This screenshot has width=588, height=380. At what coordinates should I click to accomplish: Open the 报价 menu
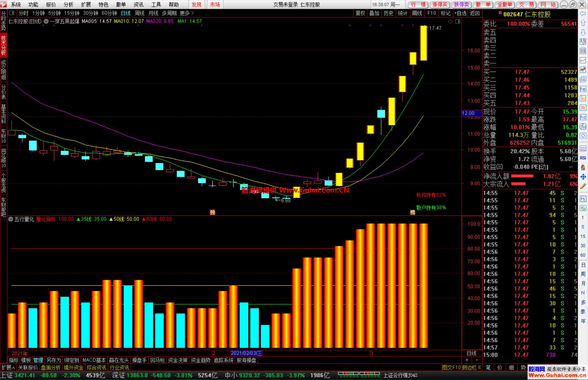coord(51,5)
